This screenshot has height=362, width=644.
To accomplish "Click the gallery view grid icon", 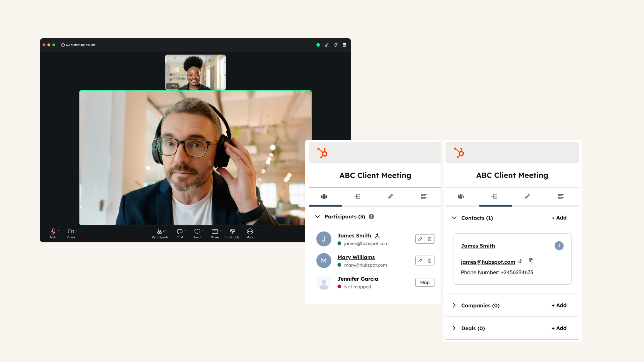I will tap(344, 45).
